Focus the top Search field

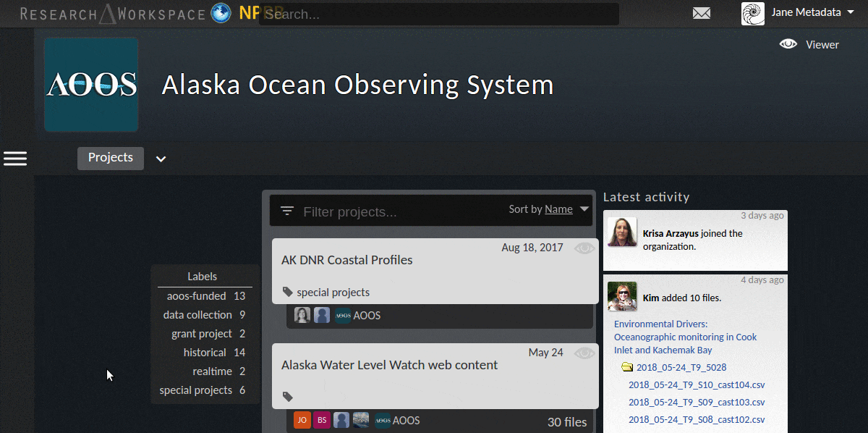point(439,14)
